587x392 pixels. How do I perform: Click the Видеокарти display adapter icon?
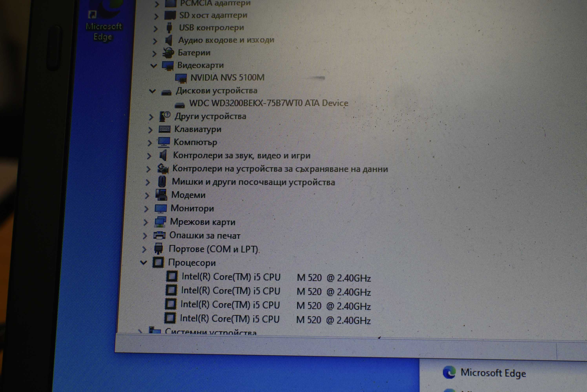point(168,65)
